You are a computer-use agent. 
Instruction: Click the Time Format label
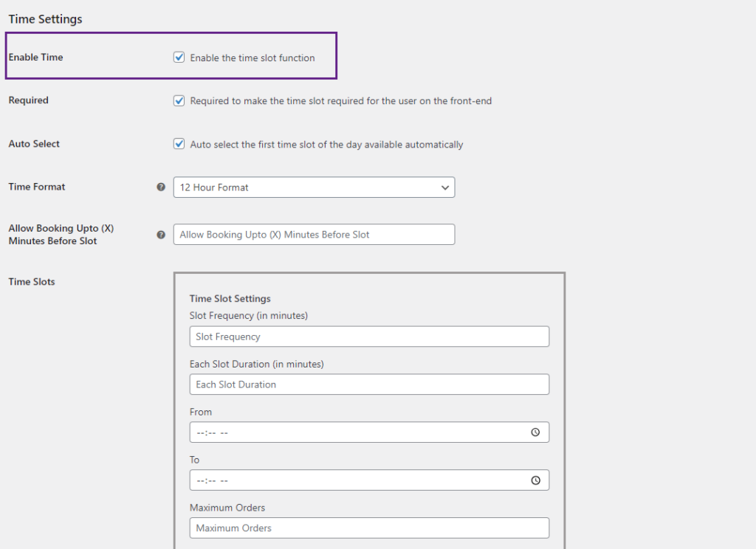pyautogui.click(x=37, y=187)
